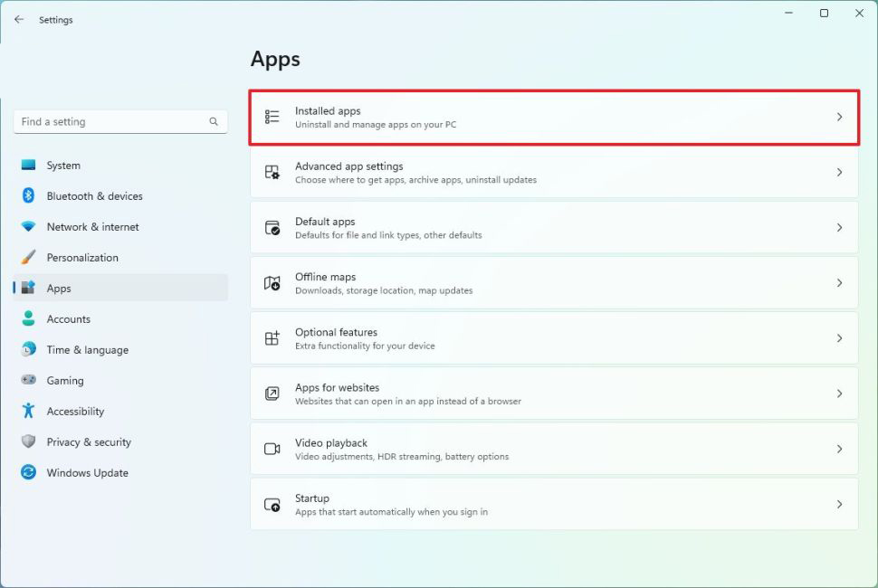Click the chevron on the Startup row
878x588 pixels.
click(x=839, y=505)
